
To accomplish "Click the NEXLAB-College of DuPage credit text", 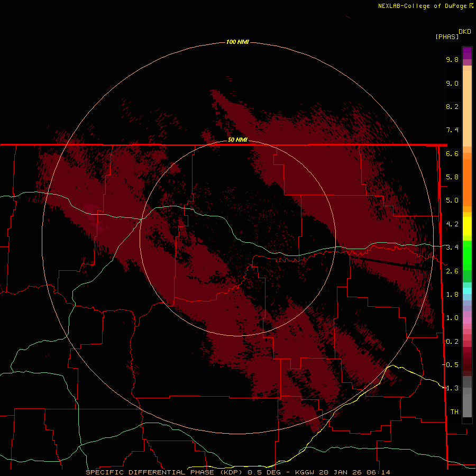I will [x=422, y=6].
